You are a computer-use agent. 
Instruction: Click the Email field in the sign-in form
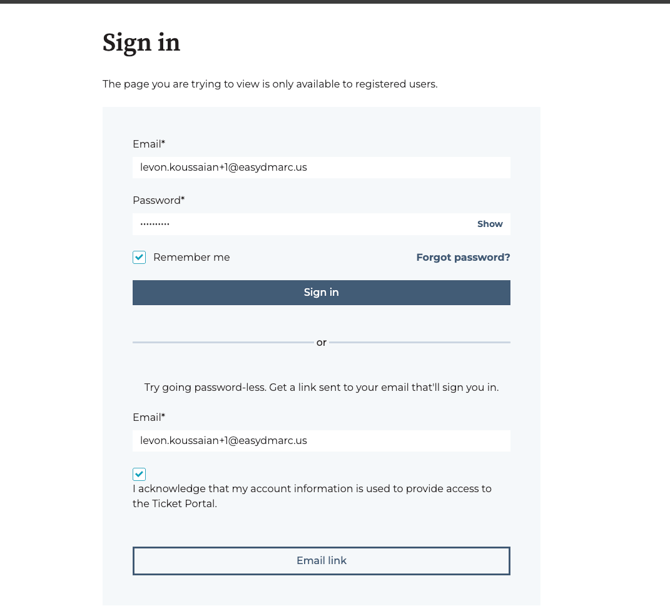pos(321,167)
